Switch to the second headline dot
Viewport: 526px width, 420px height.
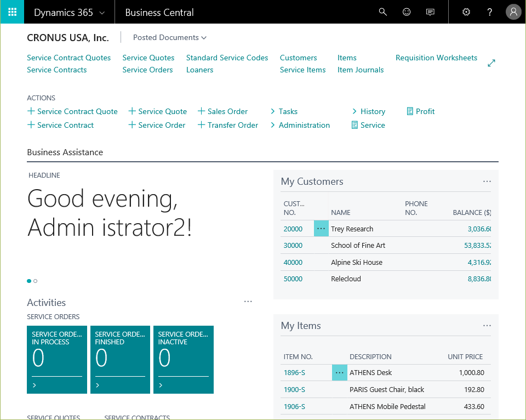(x=35, y=281)
